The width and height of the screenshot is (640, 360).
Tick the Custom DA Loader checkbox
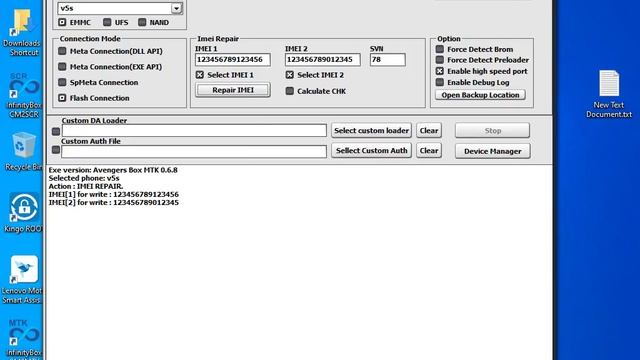(56, 131)
